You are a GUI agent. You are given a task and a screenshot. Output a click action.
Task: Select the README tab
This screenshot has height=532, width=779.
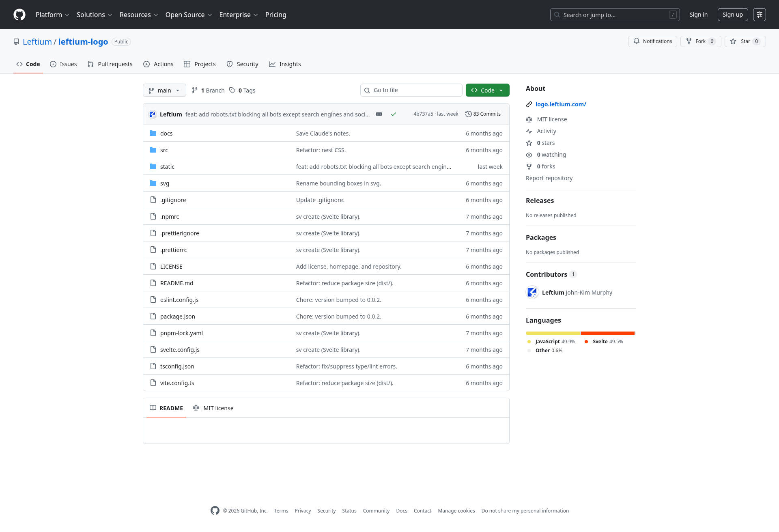(x=166, y=408)
